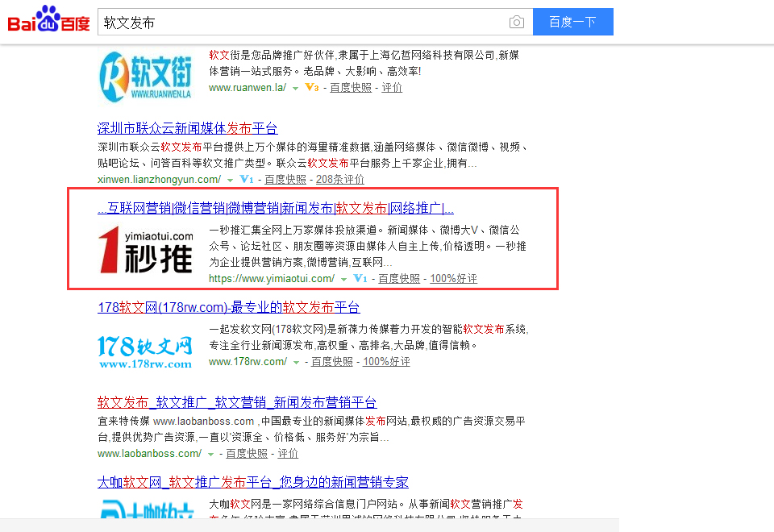Image resolution: width=774 pixels, height=532 pixels.
Task: Open 百度快照 for the yimiaotui result
Action: tap(399, 279)
